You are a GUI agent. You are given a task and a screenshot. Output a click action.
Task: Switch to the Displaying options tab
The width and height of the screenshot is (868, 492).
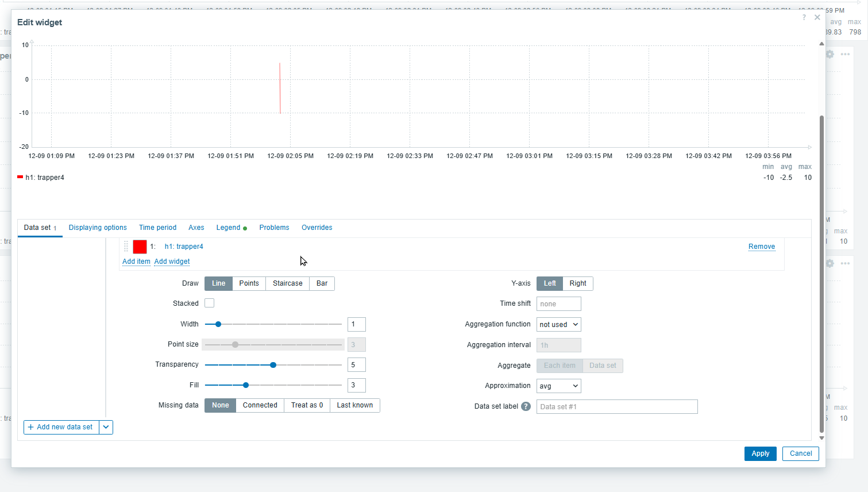[98, 228]
